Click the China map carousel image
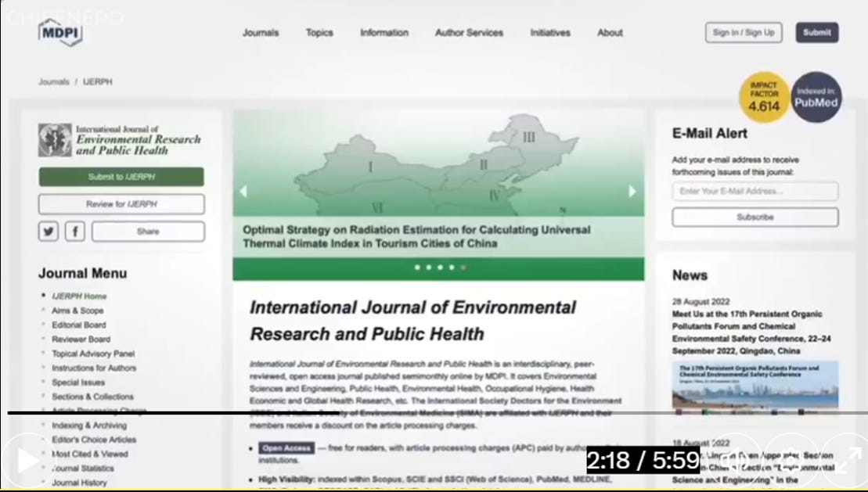Screen dimensions: 868x492 (x=438, y=163)
